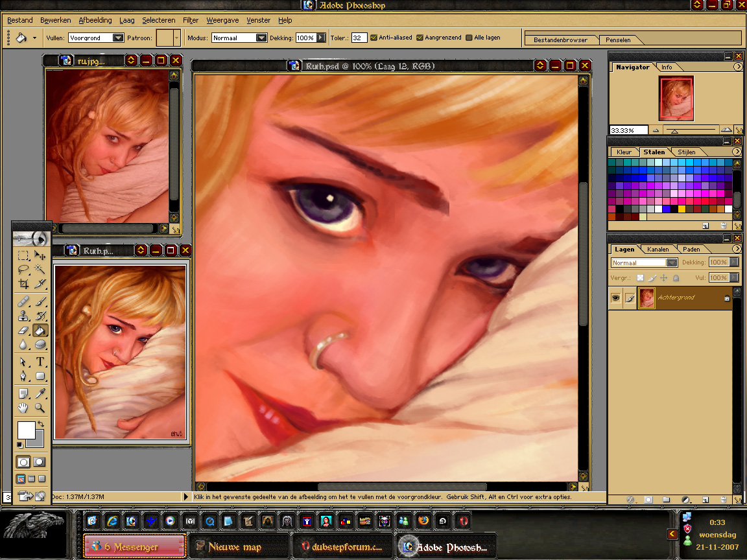The image size is (747, 560).
Task: Select full screen mode button
Action: (x=42, y=479)
